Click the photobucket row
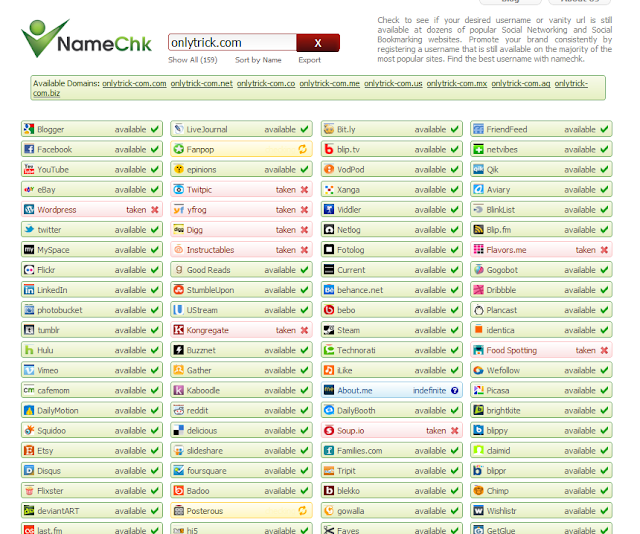 coord(92,310)
